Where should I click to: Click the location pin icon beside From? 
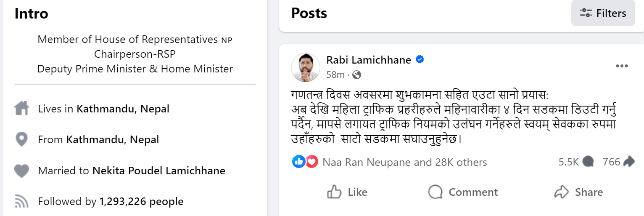[x=21, y=139]
